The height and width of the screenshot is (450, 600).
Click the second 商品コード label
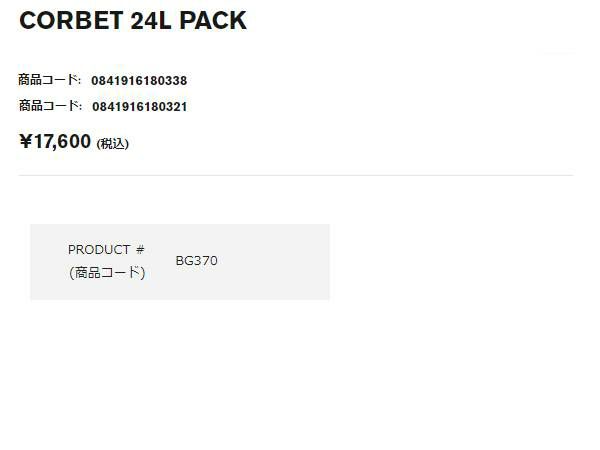[48, 106]
